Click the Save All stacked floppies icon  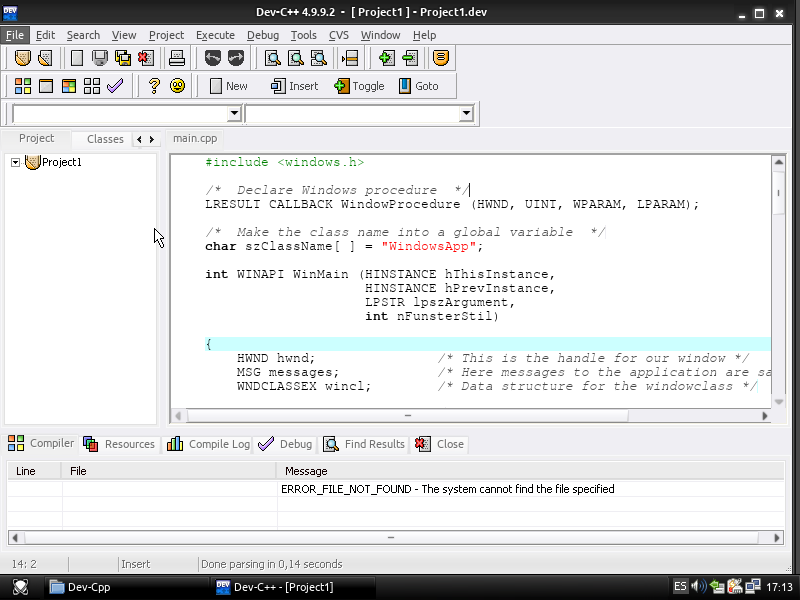coord(123,58)
